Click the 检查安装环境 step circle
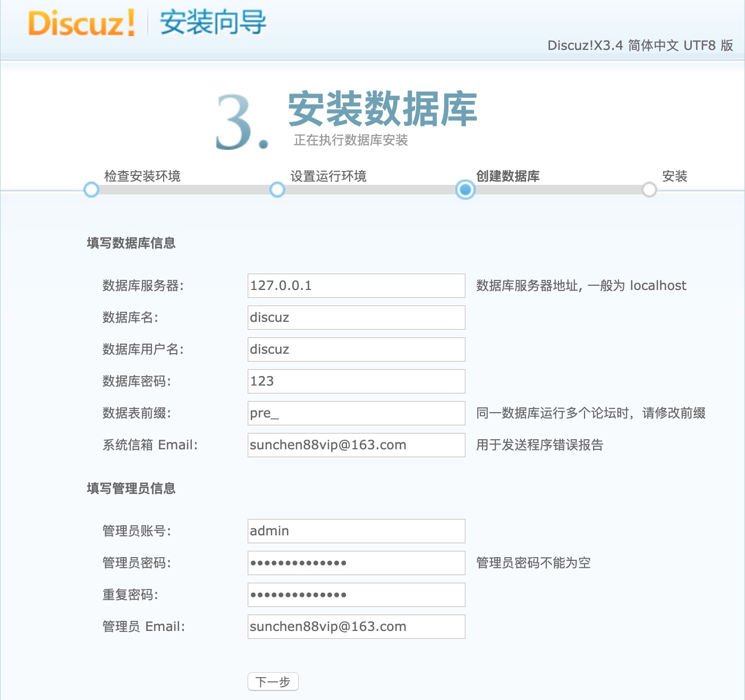745x700 pixels. click(91, 190)
